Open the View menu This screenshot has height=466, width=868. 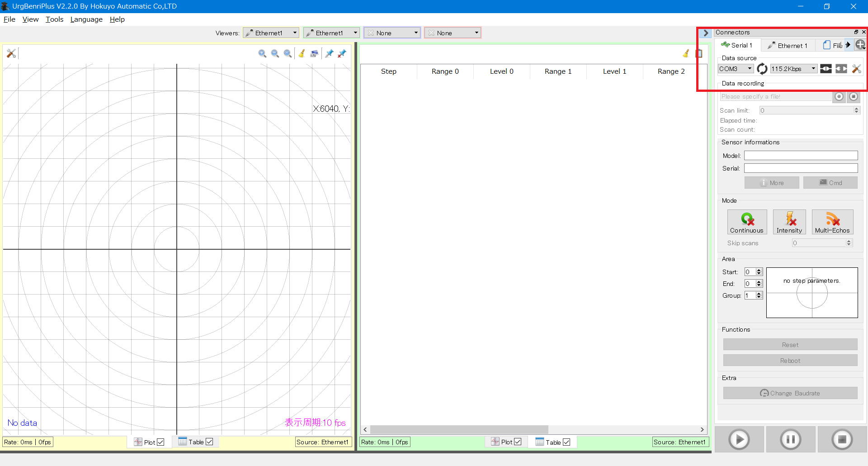pos(30,19)
